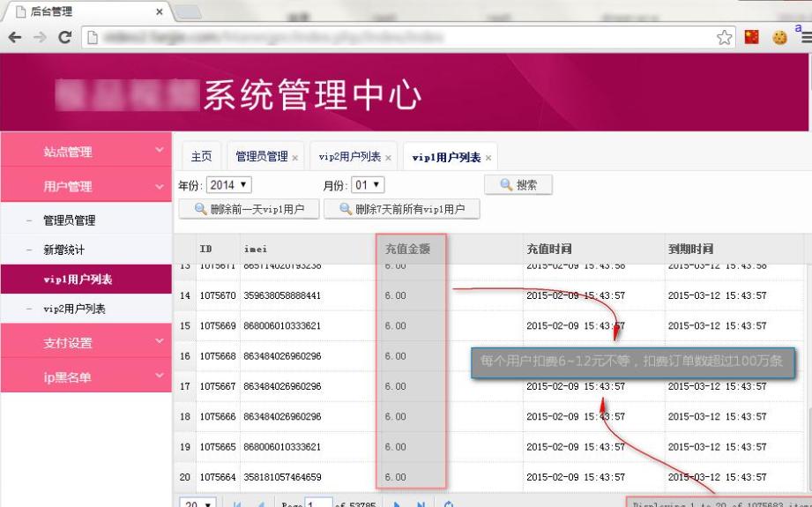Jump to the first results page
The image size is (812, 507).
coord(236,503)
